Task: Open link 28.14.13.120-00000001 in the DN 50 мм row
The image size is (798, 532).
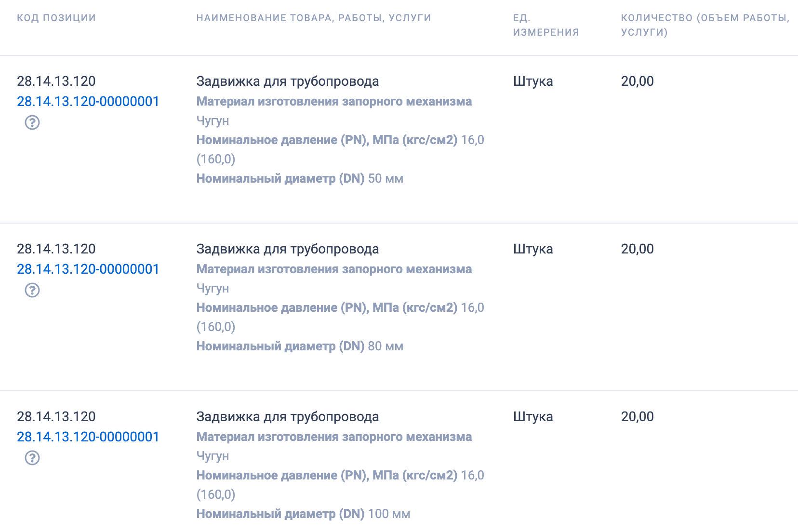Action: (x=88, y=101)
